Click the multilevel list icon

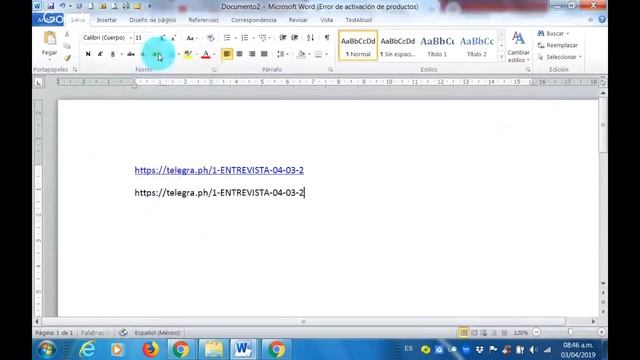click(x=262, y=38)
